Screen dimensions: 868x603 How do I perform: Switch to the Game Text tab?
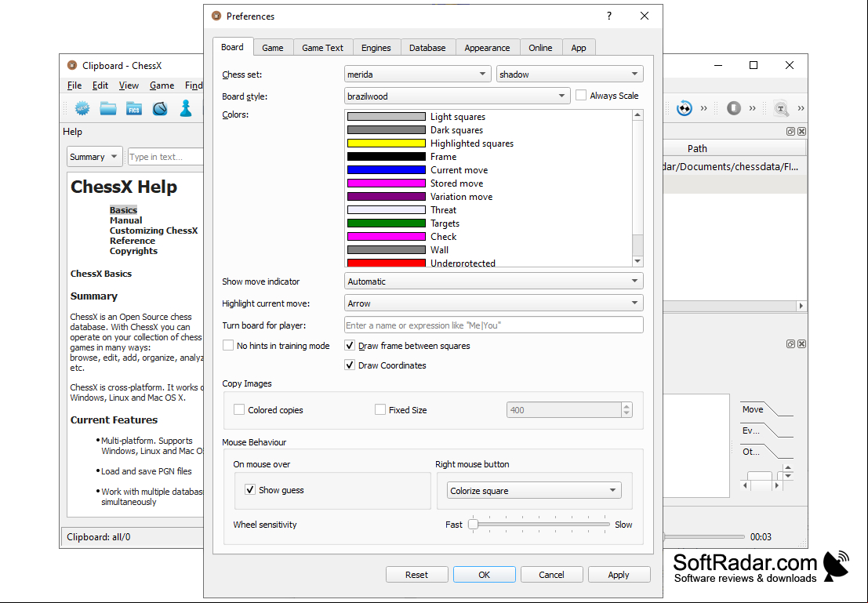click(323, 48)
